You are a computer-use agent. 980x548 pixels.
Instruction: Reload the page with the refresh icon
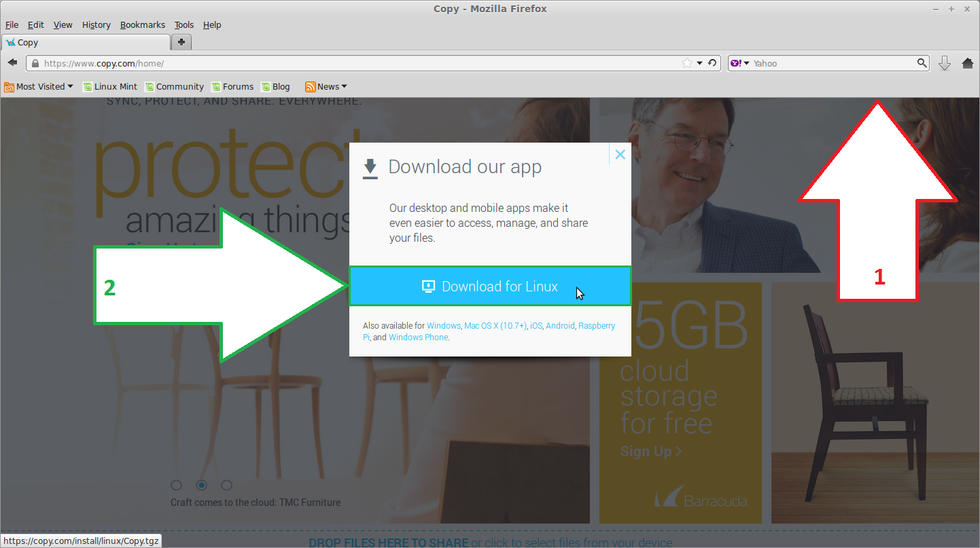[712, 63]
